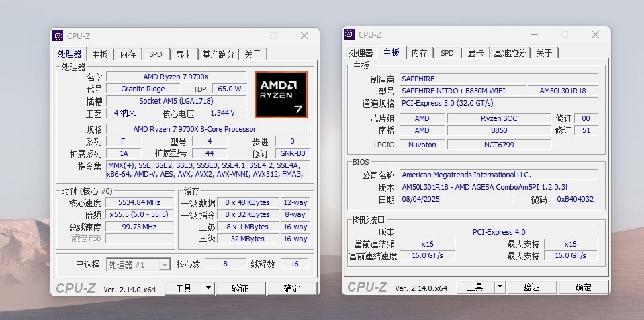Click the AM50L301R18 field beside the model

563,91
